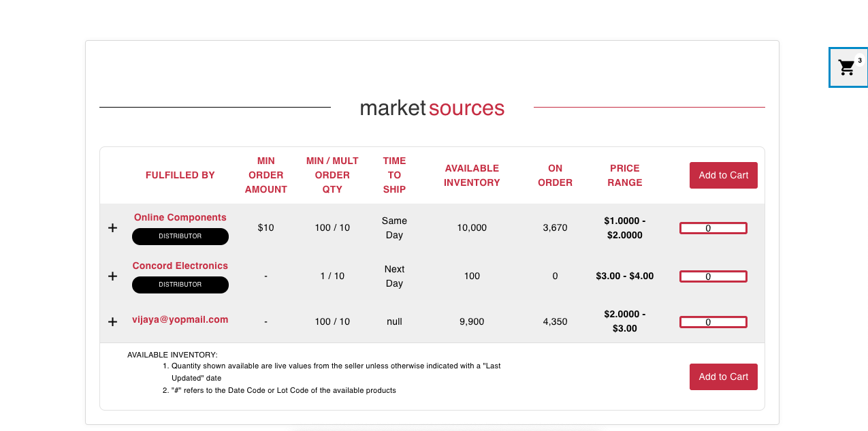Click the Fulfilled By column header
This screenshot has width=868, height=431.
pos(180,175)
